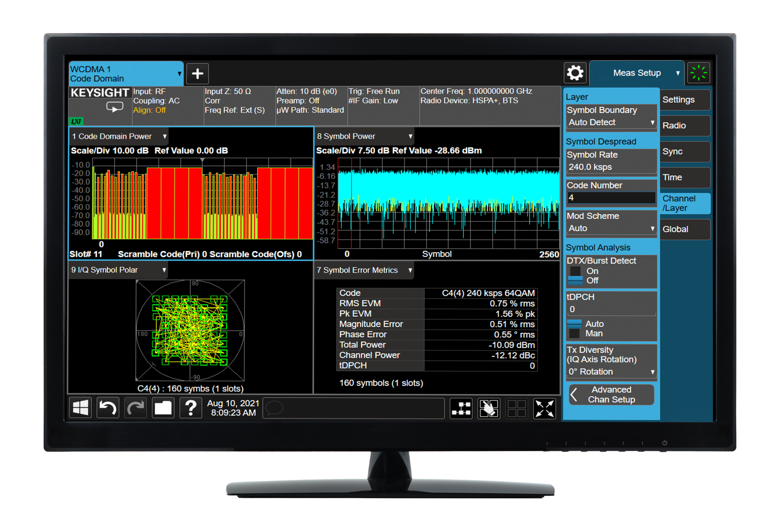Open help with the question mark icon

(x=191, y=408)
